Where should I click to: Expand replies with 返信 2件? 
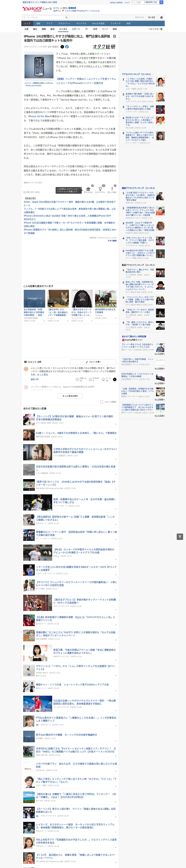(x=34, y=379)
